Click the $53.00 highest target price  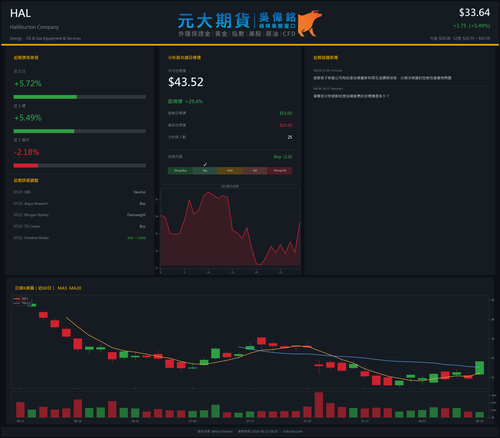(x=286, y=113)
